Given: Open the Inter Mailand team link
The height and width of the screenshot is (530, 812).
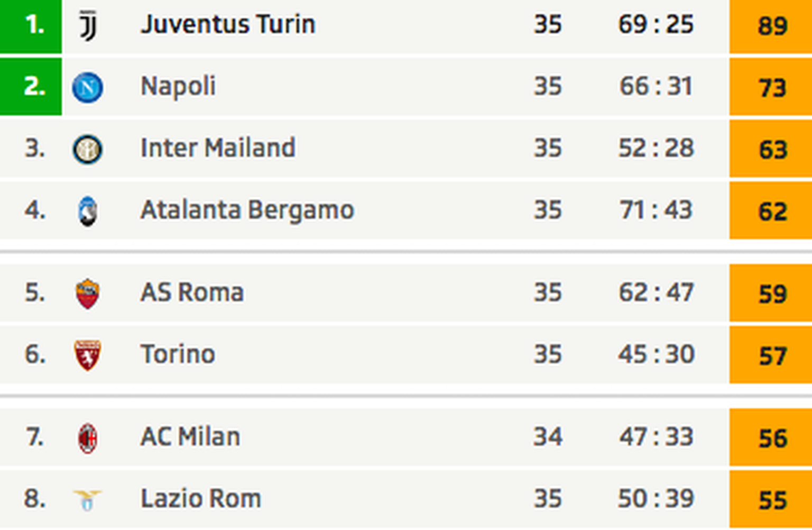Looking at the screenshot, I should [218, 148].
